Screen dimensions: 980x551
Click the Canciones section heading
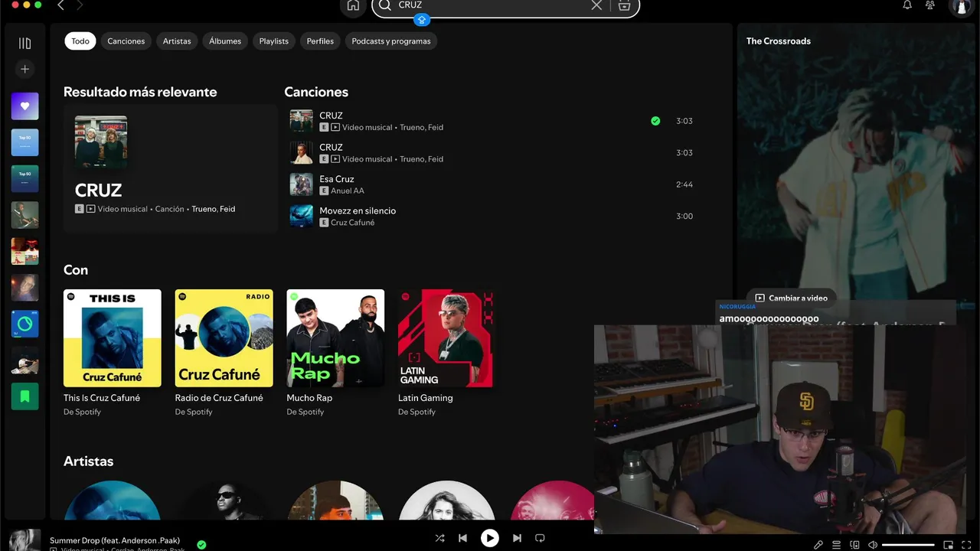coord(316,92)
